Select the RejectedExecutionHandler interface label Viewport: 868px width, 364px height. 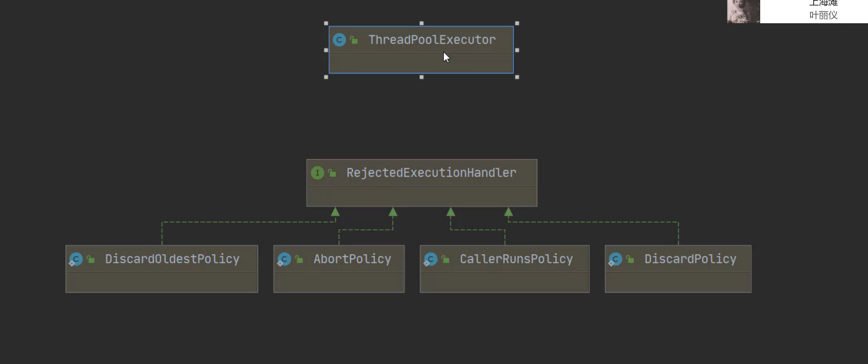[x=431, y=173]
